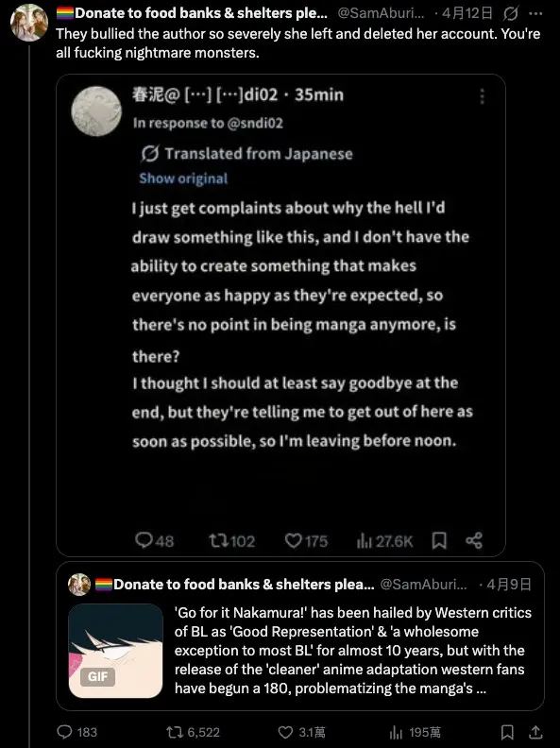Image resolution: width=560 pixels, height=748 pixels.
Task: Like the quoted post with 175 likes
Action: click(x=293, y=540)
